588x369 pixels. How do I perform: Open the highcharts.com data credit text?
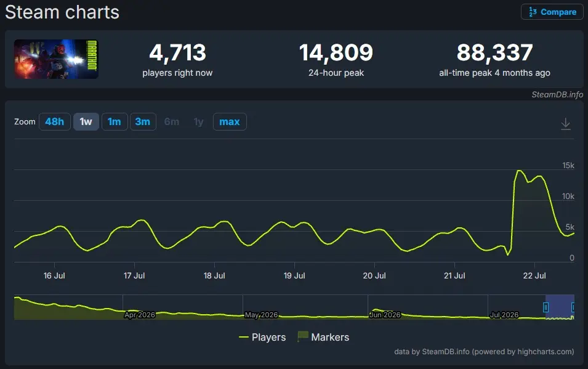484,352
